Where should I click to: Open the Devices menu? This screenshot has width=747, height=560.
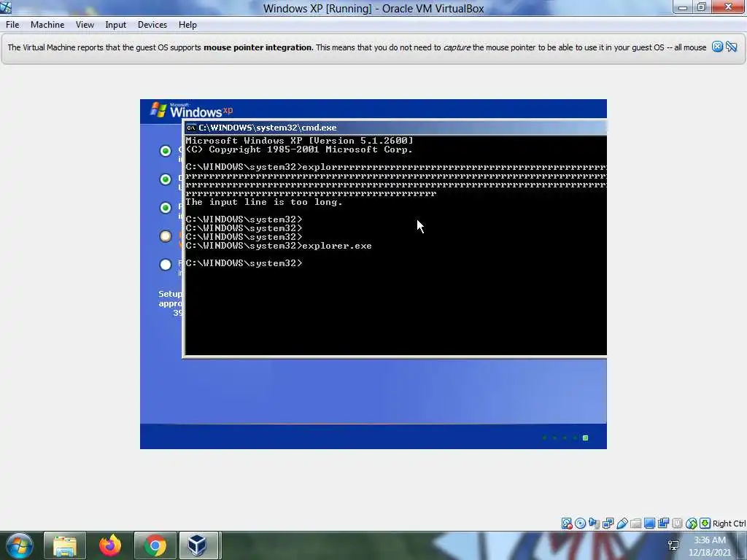click(x=152, y=25)
